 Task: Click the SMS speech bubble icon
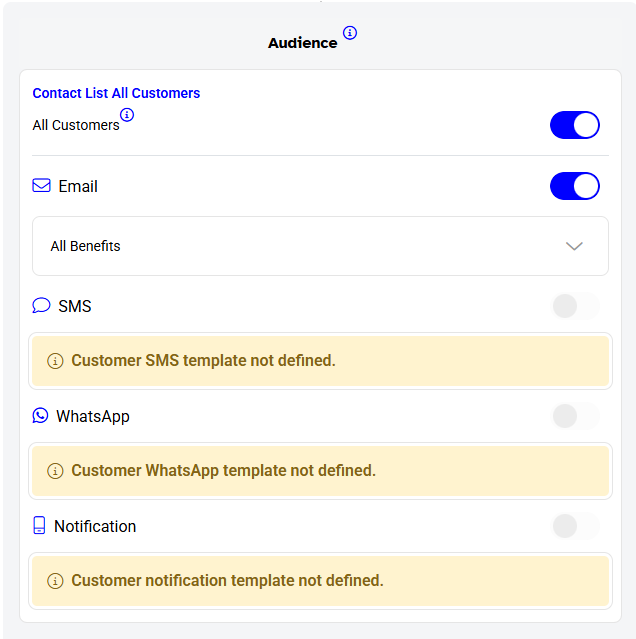41,306
